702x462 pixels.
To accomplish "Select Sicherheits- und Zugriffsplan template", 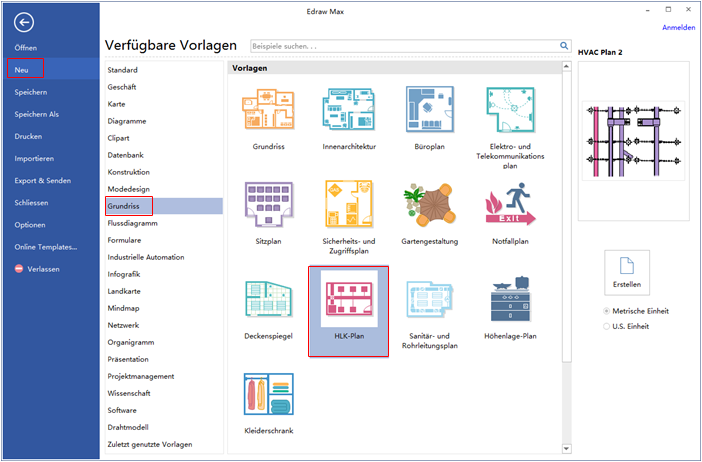I will 349,204.
